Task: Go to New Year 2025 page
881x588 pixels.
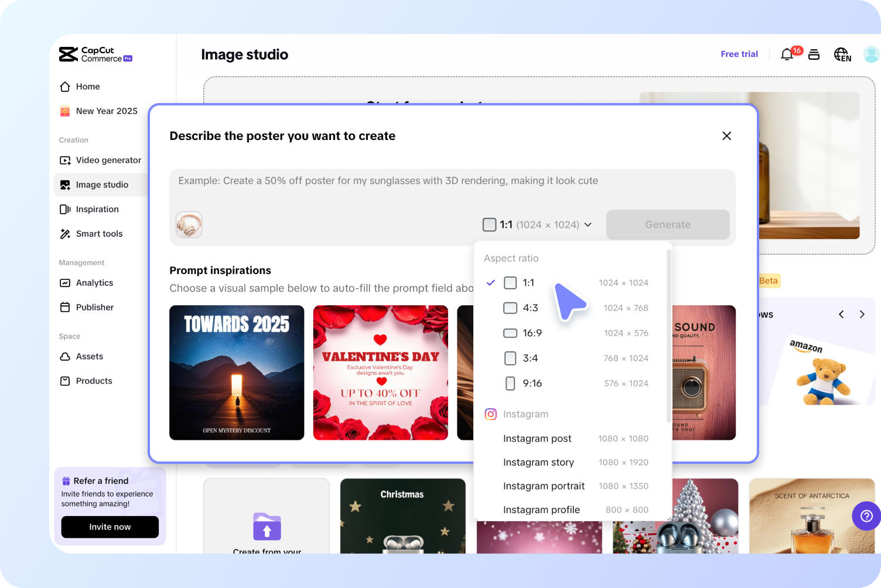Action: (x=106, y=111)
